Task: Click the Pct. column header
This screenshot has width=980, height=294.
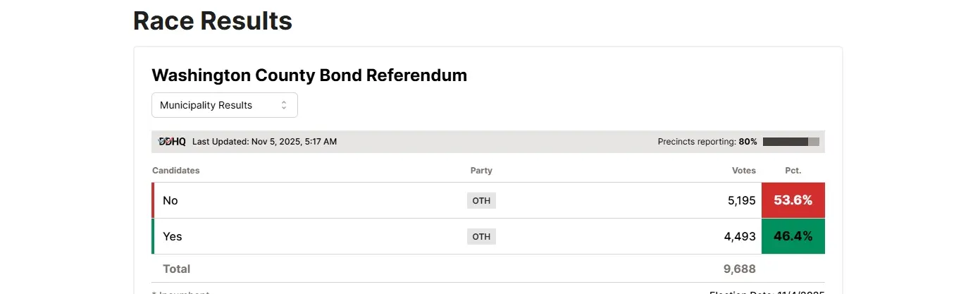Action: [793, 171]
